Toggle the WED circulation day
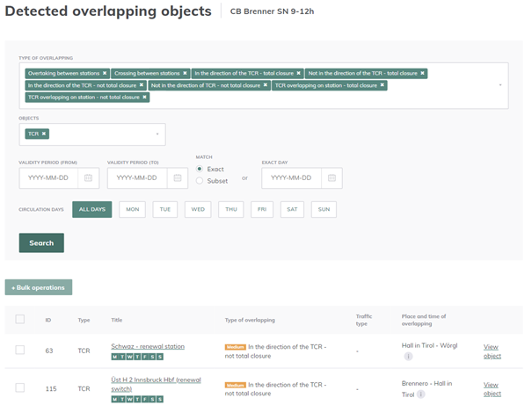Image resolution: width=532 pixels, height=405 pixels. point(198,210)
